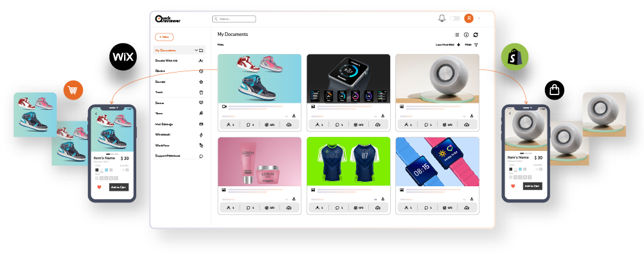
Task: Click cloud upload icon on the sneakers card
Action: pos(289,125)
